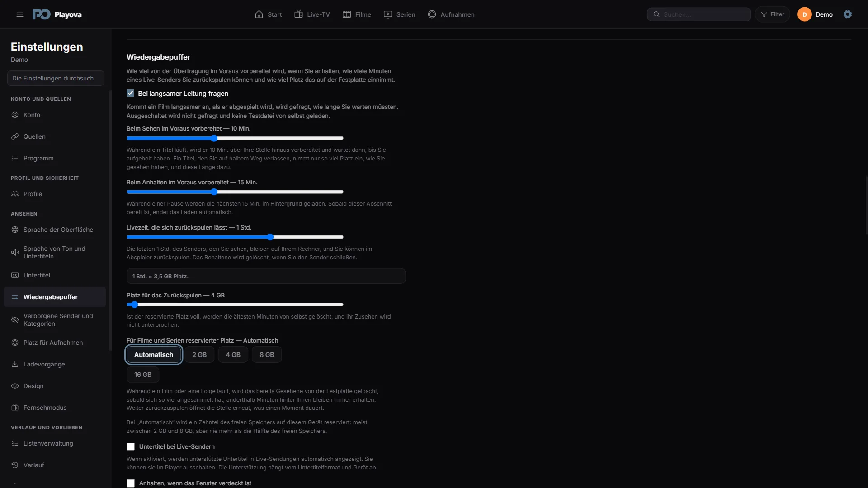Uncheck Bei langsamer Leitung fragen

131,93
